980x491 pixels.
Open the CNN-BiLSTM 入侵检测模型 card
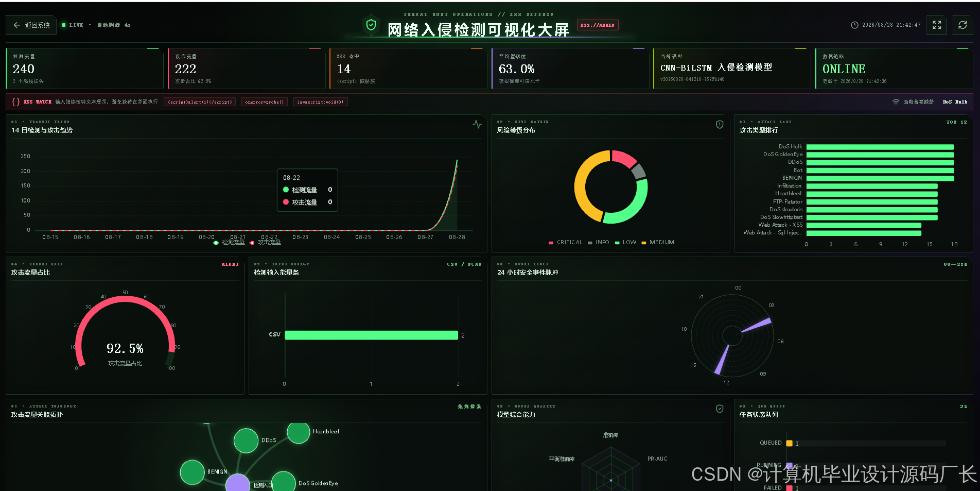732,69
